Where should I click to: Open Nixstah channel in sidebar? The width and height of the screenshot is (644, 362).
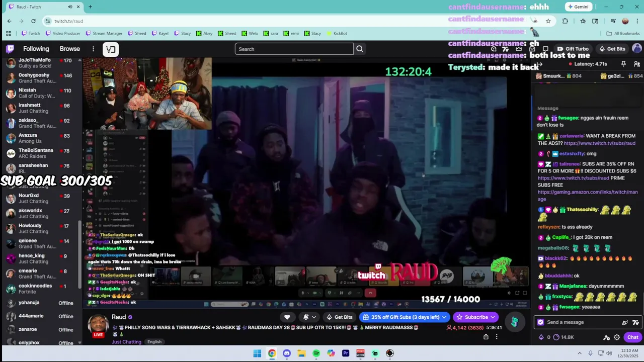(41, 93)
